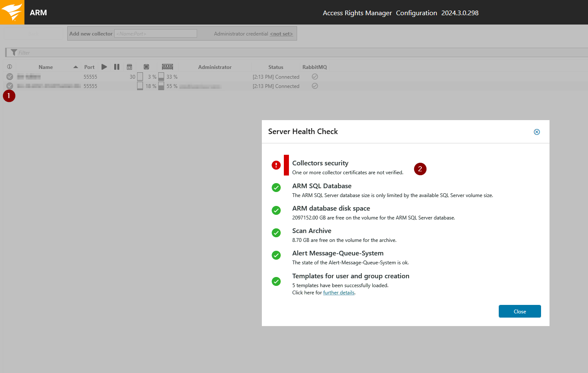588x373 pixels.
Task: Click the Close button in the dialog
Action: tap(520, 311)
